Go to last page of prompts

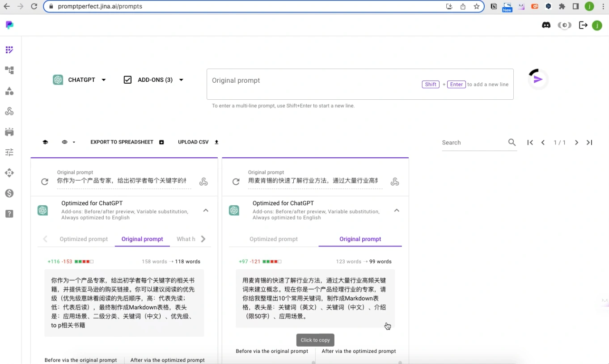click(589, 143)
